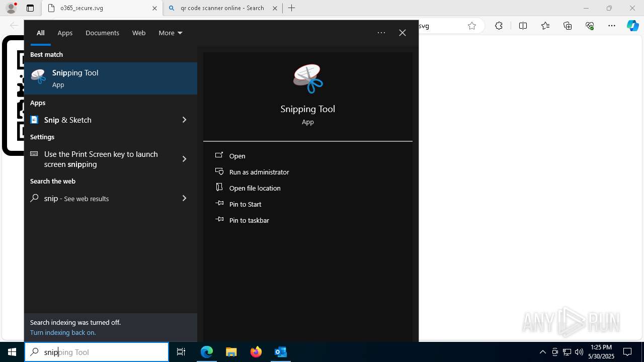Image resolution: width=644 pixels, height=362 pixels.
Task: Choose Open file location
Action: [x=255, y=188]
